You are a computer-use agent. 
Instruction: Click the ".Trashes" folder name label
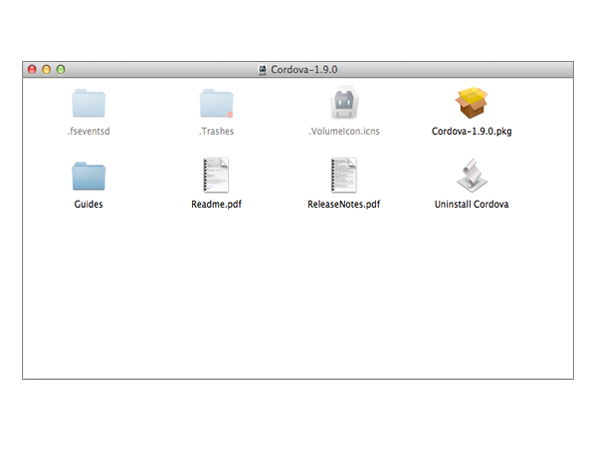tap(216, 131)
